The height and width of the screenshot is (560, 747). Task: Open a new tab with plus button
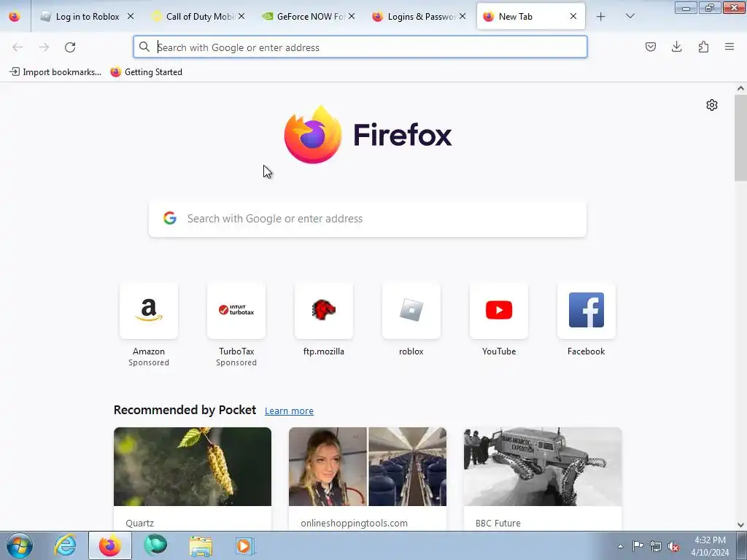point(601,17)
